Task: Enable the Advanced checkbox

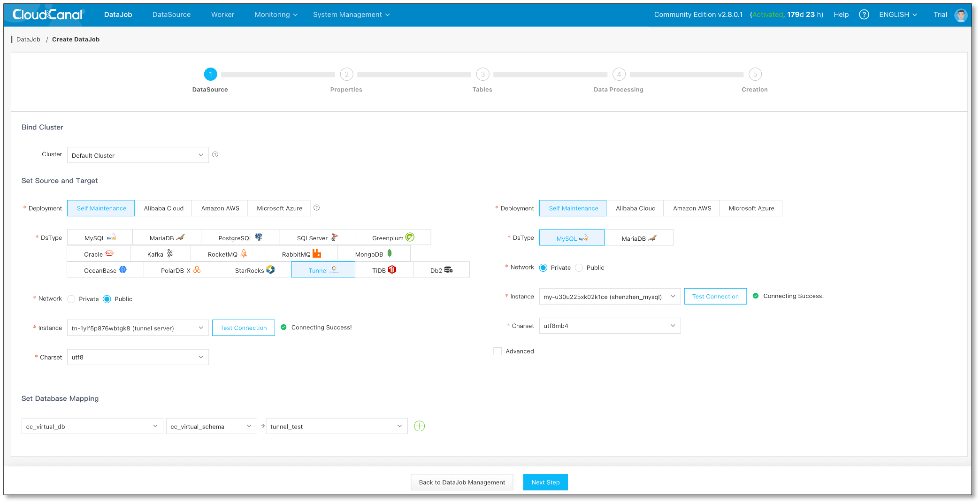Action: (x=498, y=351)
